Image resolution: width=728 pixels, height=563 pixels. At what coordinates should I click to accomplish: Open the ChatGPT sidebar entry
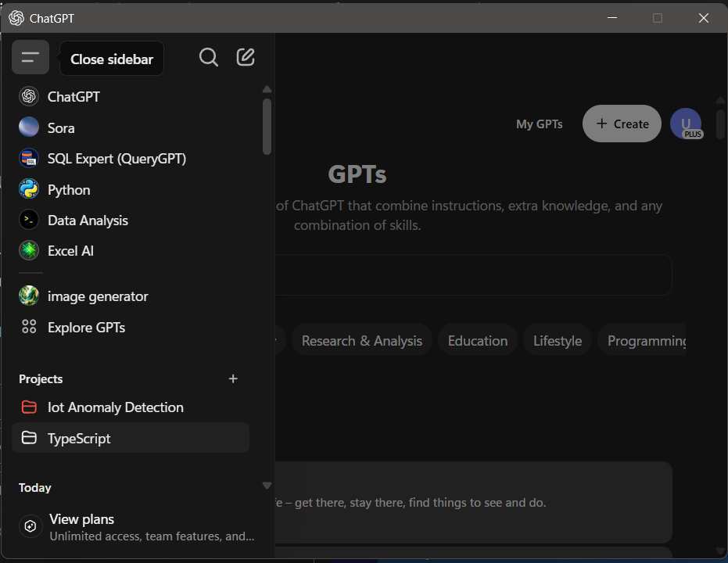[130, 96]
